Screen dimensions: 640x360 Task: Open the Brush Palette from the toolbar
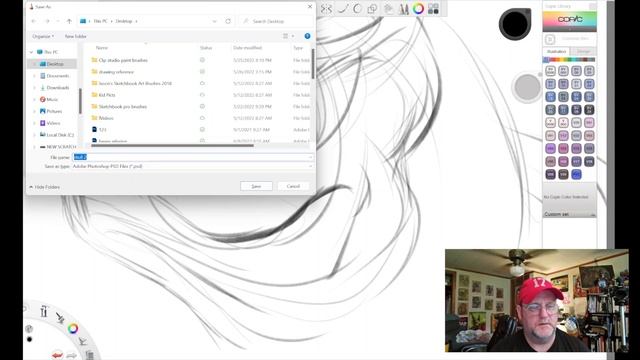click(388, 9)
